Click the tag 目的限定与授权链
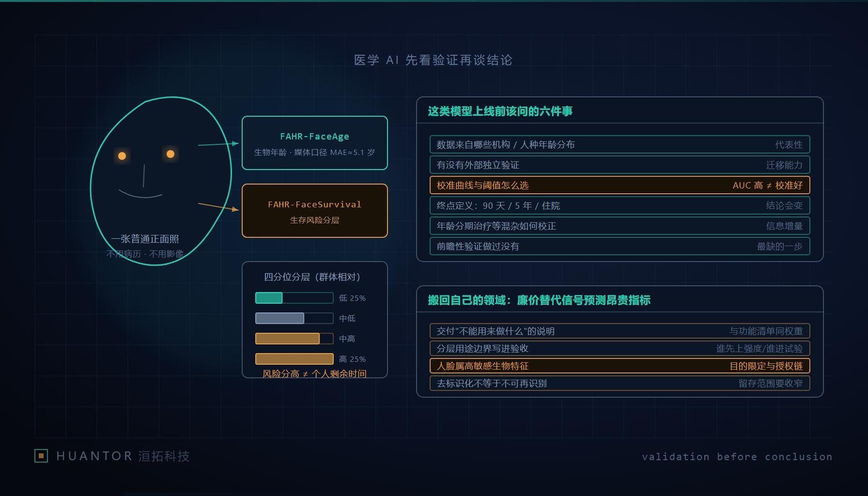The width and height of the screenshot is (868, 496). 766,366
